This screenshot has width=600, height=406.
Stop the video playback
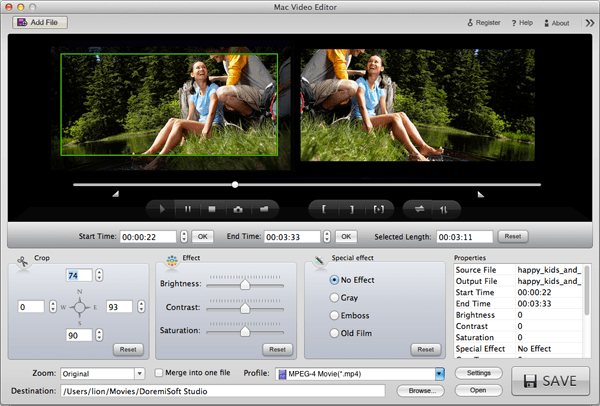212,209
